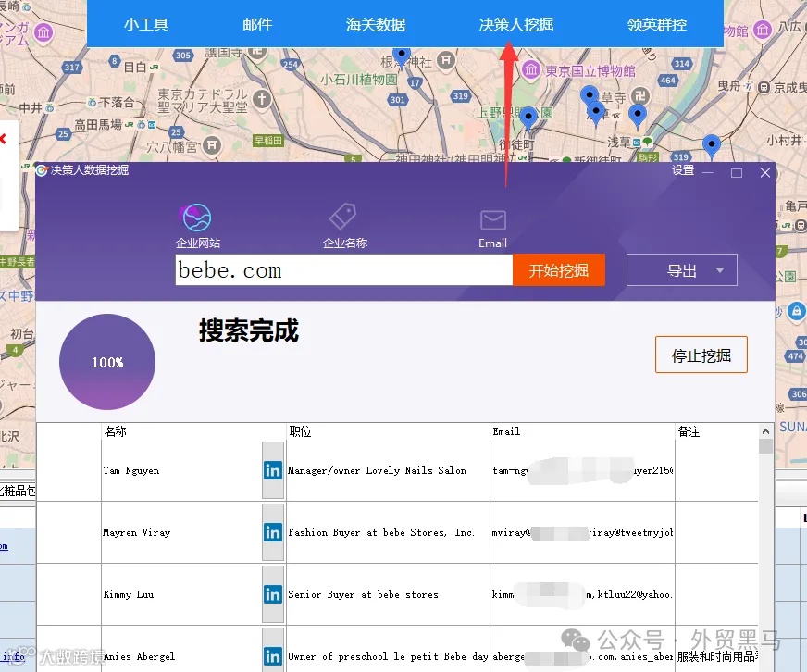Open the 邮件 menu item
This screenshot has height=672, width=807.
[x=257, y=24]
